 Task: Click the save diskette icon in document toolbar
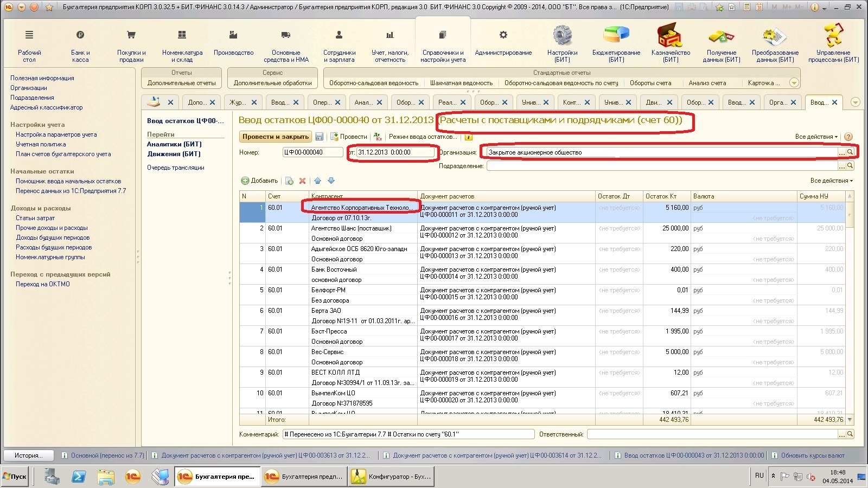coord(320,137)
